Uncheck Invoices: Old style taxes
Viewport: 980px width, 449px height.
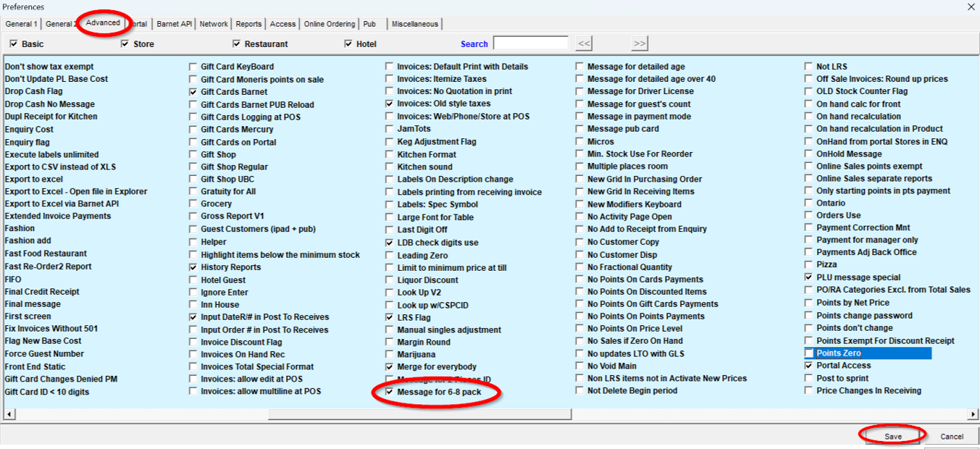tap(390, 104)
